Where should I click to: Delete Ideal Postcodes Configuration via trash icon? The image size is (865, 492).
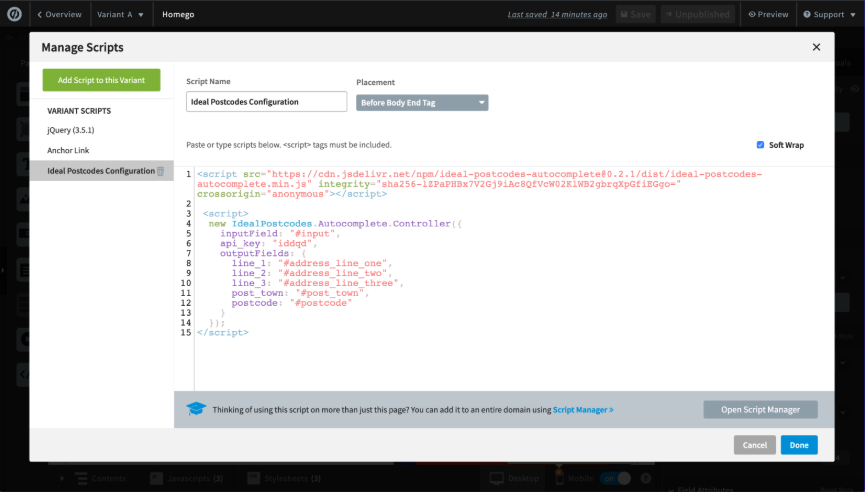[x=161, y=171]
